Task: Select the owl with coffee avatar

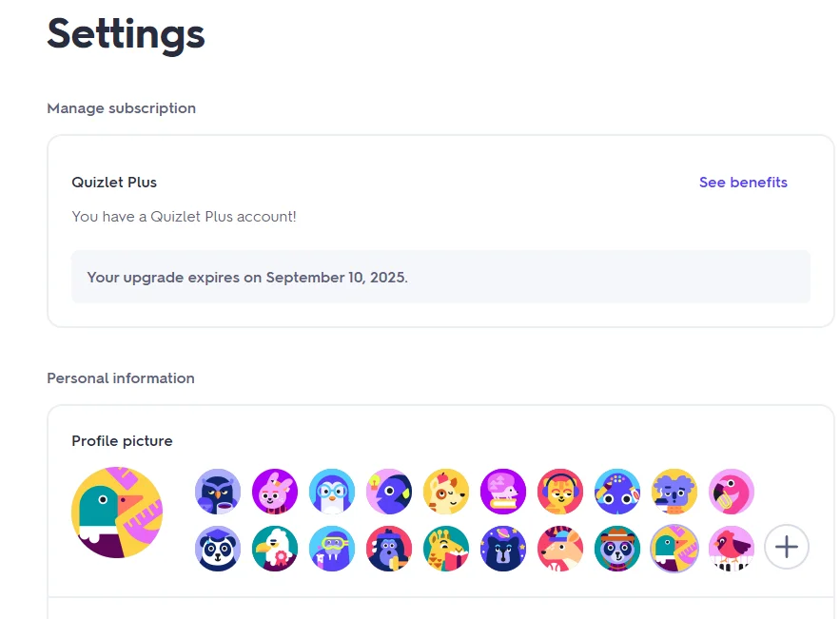Action: [218, 492]
